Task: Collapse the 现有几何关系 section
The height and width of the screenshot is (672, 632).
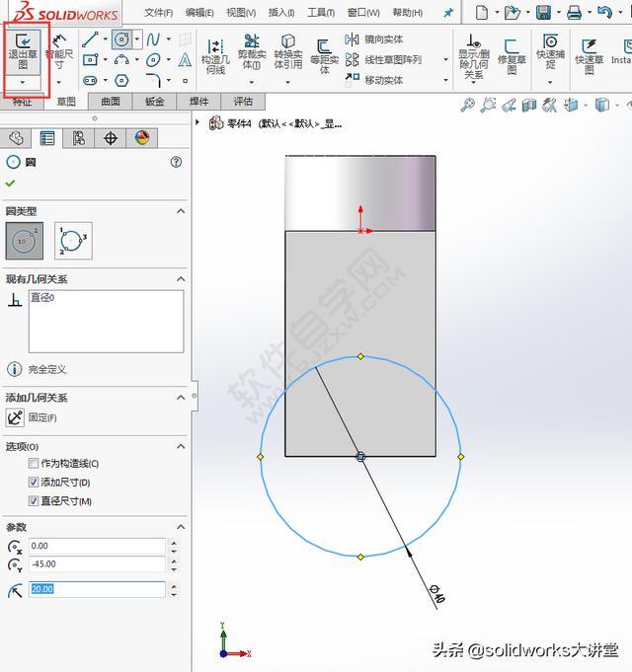Action: coord(181,279)
